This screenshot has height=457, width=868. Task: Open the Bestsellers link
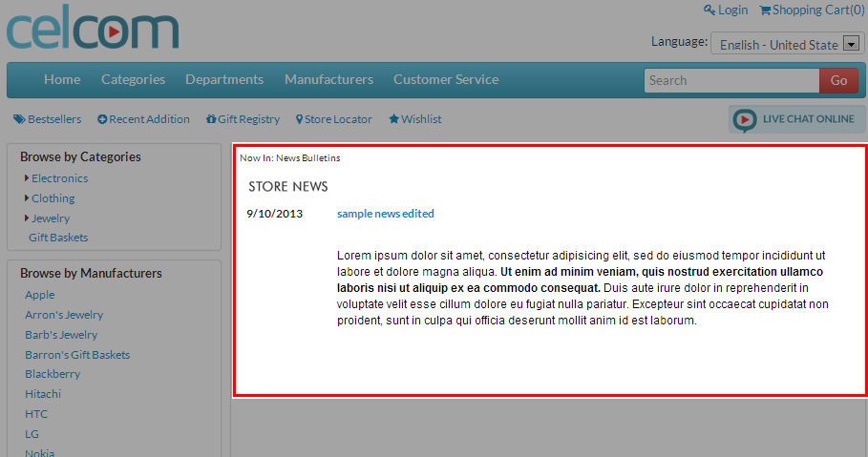click(54, 119)
